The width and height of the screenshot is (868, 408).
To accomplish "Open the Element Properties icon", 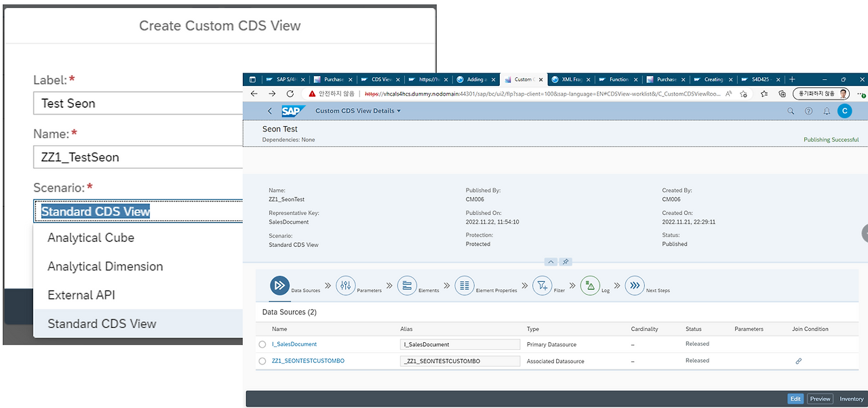I will 465,285.
